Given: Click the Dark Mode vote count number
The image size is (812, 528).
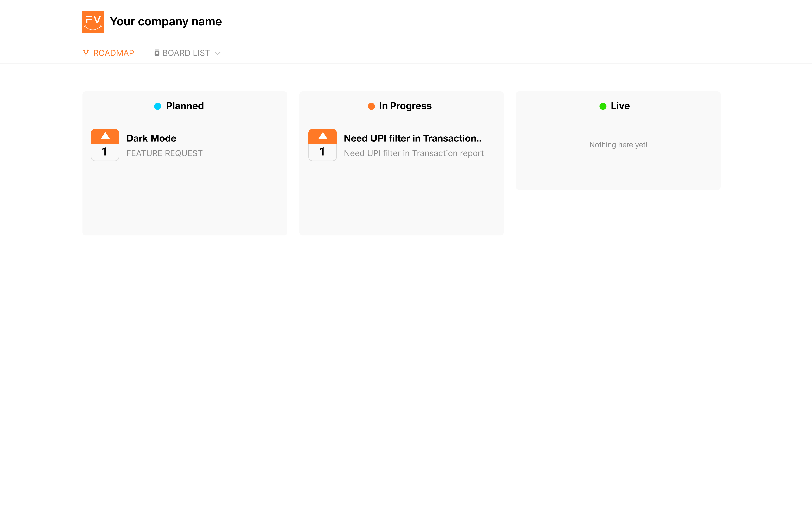Looking at the screenshot, I should (105, 152).
